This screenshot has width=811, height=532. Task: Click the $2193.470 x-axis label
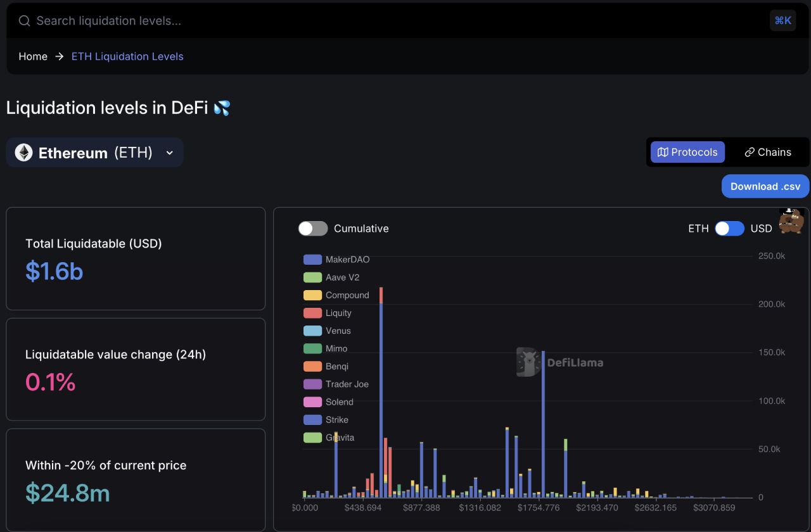pyautogui.click(x=597, y=508)
